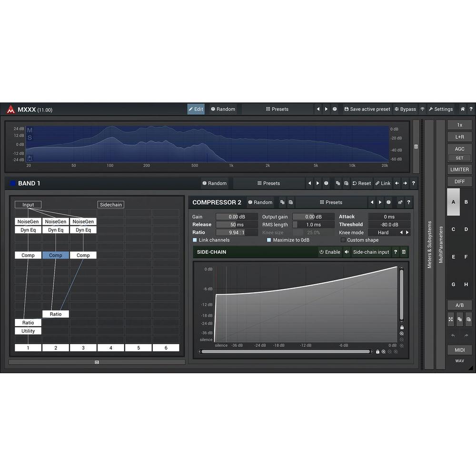Select preset slot B
Screen dimensions: 476x476
point(466,202)
